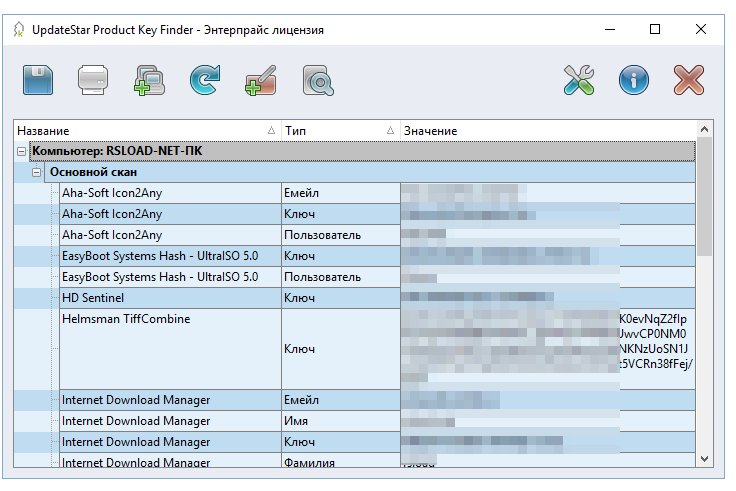Viewport: 736px width, 491px height.
Task: Click the Add key entry icon
Action: pyautogui.click(x=261, y=80)
